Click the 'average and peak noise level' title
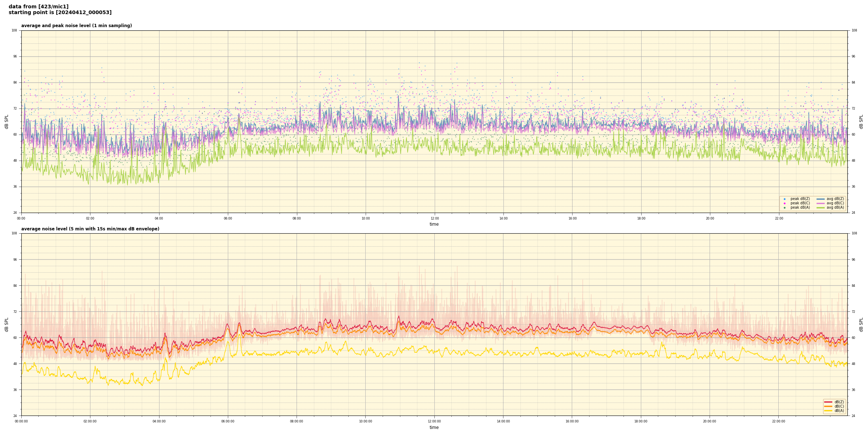The image size is (868, 434). point(76,26)
